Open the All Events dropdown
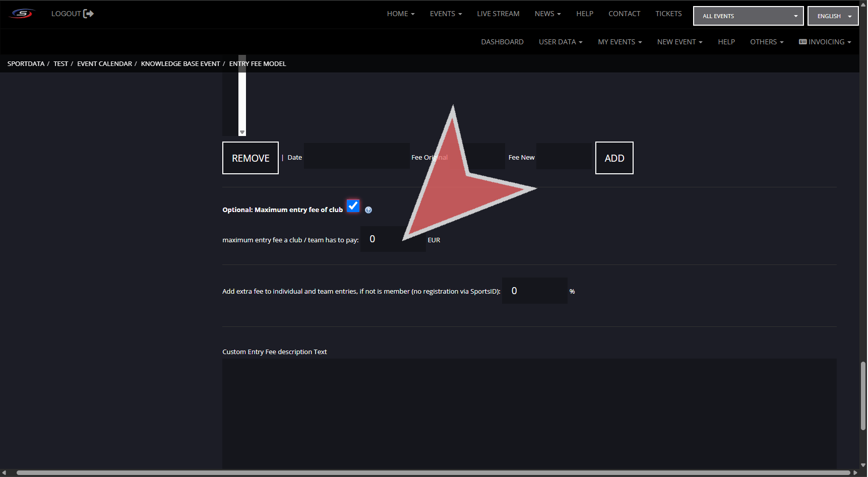This screenshot has height=477, width=868. (x=748, y=16)
